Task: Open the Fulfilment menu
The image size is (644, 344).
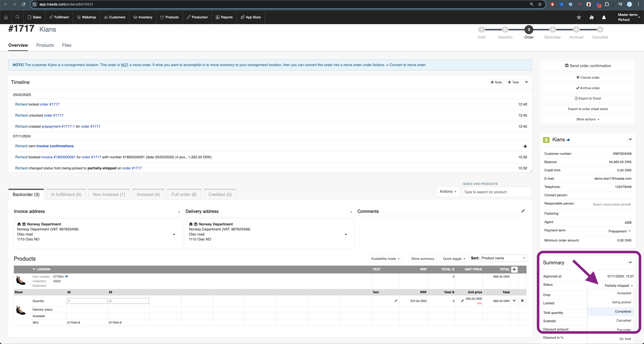Action: pyautogui.click(x=59, y=17)
